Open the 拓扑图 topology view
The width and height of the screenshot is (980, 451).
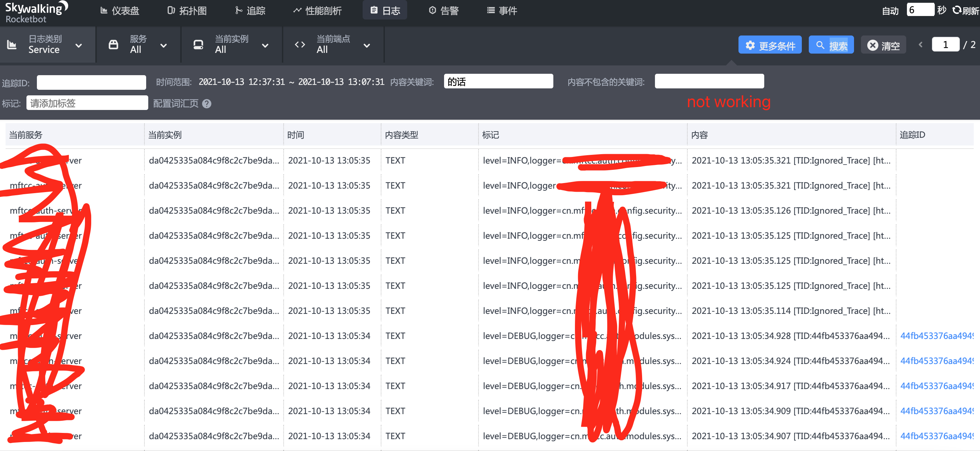[x=188, y=10]
